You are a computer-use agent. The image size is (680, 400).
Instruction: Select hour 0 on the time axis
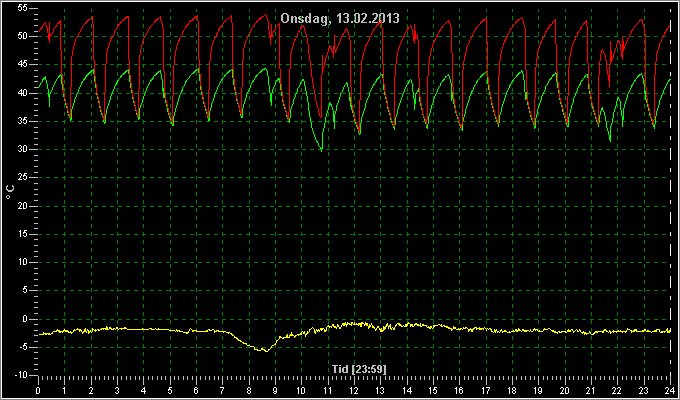point(38,390)
